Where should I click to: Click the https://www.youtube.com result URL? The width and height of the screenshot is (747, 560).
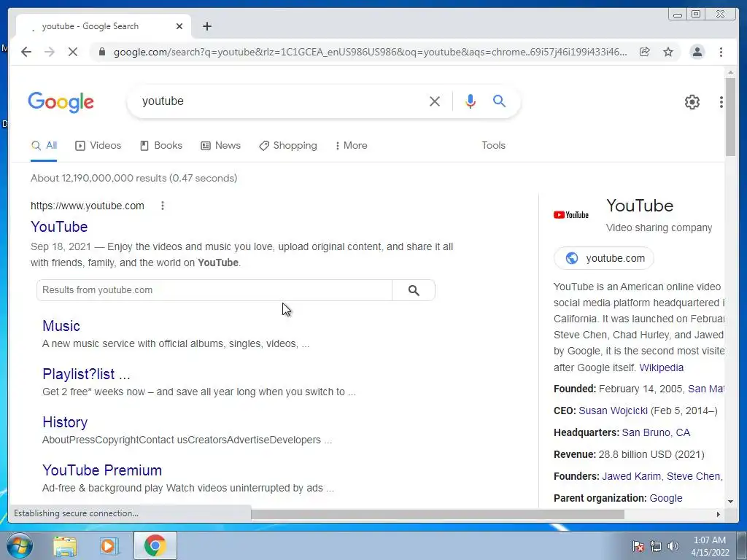pyautogui.click(x=88, y=206)
